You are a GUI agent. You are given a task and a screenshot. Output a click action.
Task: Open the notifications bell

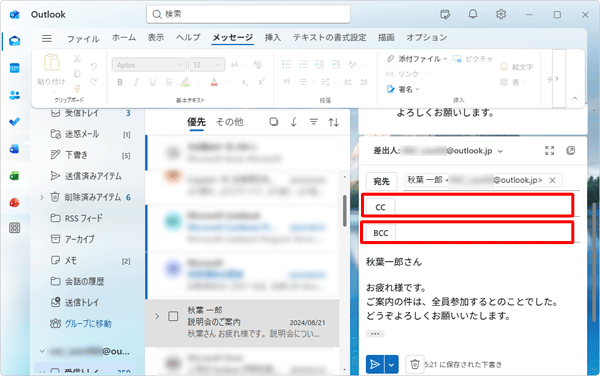(473, 15)
